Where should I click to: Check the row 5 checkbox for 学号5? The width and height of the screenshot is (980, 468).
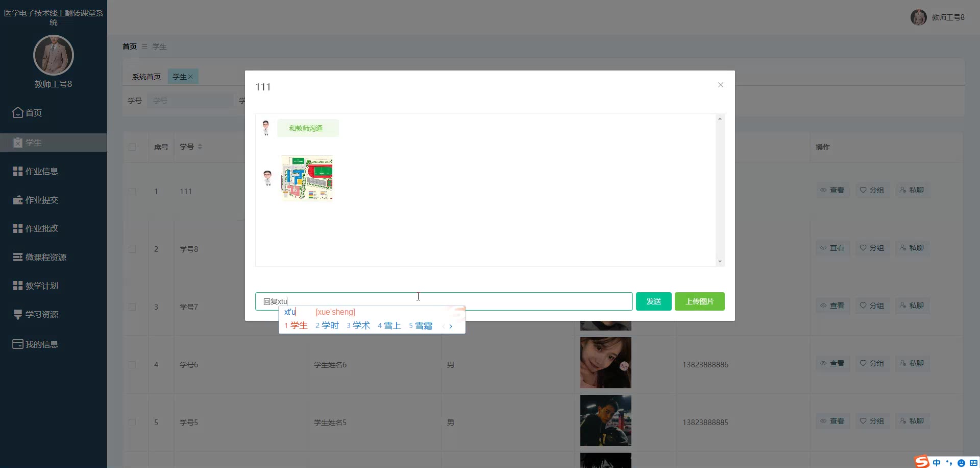(132, 423)
